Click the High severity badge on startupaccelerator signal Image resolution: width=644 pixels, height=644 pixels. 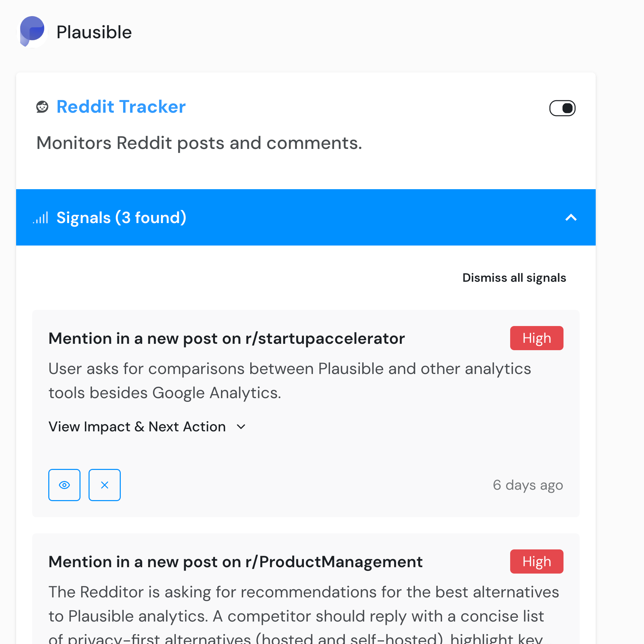(537, 338)
